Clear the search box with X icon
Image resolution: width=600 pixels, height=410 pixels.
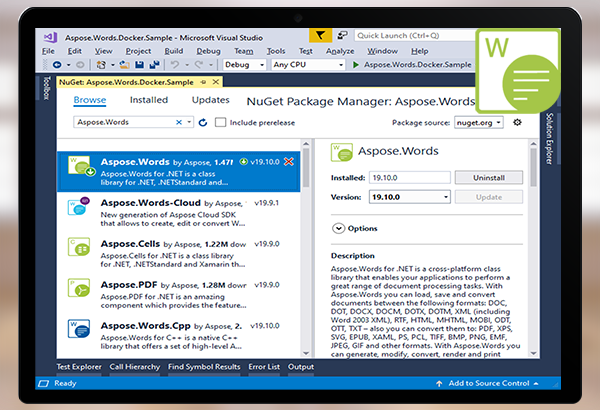(x=180, y=122)
